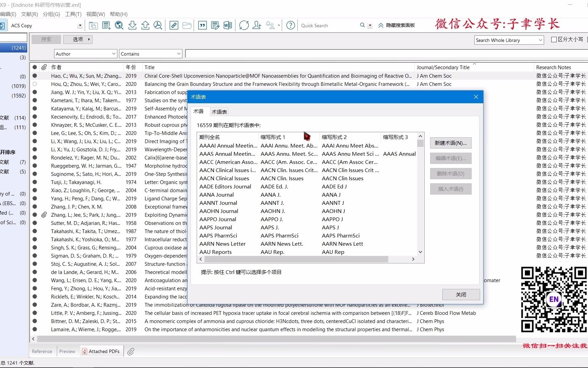
Task: Switch to the Preview tab
Action: [67, 351]
